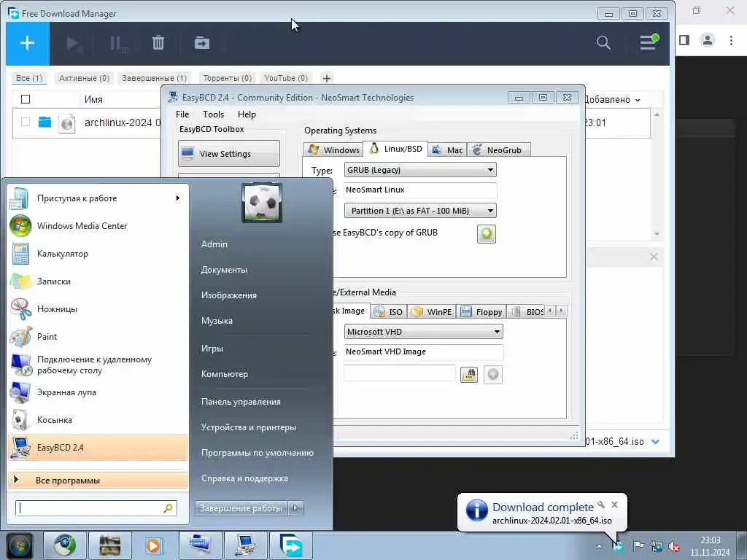Viewport: 747px width, 560px height.
Task: Click View Settings in EasyBCD Toolbox
Action: (228, 154)
